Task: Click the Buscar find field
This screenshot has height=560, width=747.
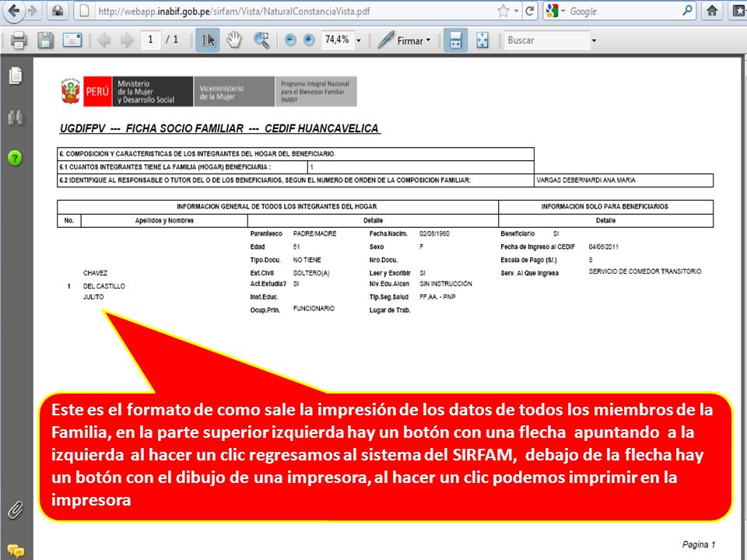Action: point(547,40)
